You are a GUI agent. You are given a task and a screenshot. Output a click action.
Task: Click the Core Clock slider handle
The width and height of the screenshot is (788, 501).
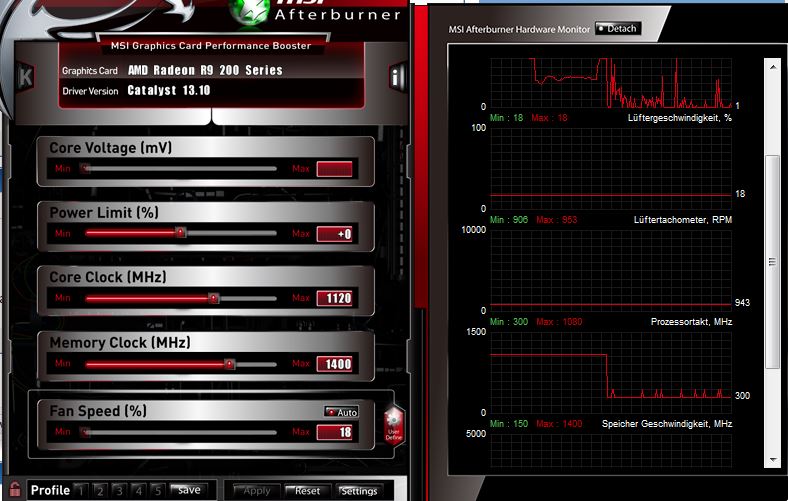pos(214,298)
